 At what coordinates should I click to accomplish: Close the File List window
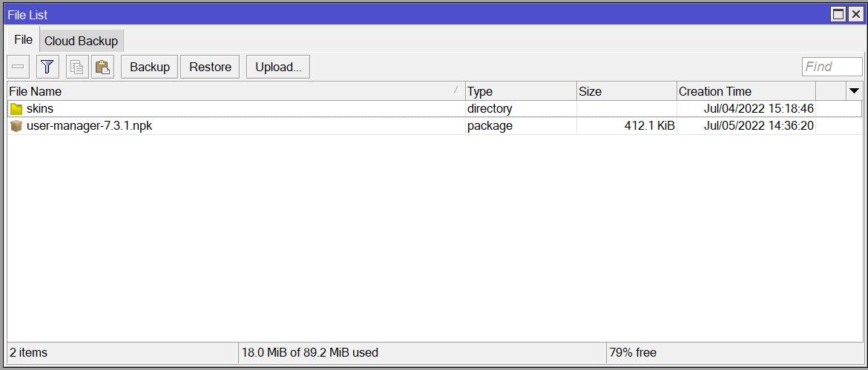(855, 14)
